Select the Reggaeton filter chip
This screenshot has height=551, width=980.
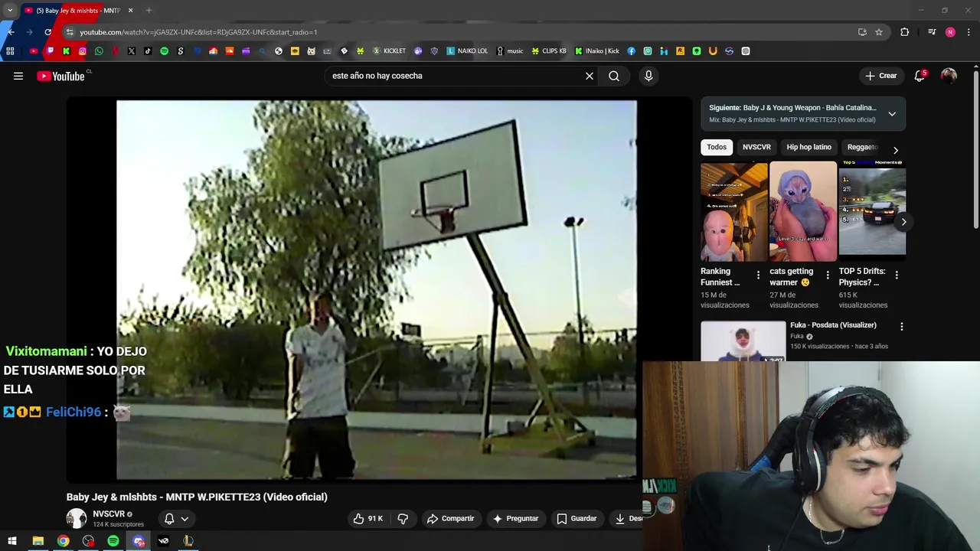click(862, 147)
